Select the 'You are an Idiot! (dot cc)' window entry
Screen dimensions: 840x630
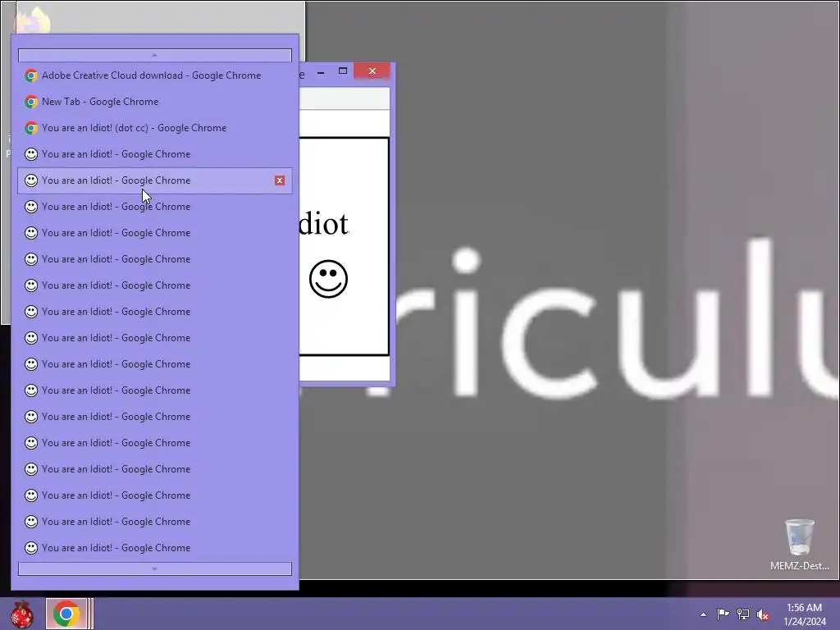pyautogui.click(x=155, y=128)
